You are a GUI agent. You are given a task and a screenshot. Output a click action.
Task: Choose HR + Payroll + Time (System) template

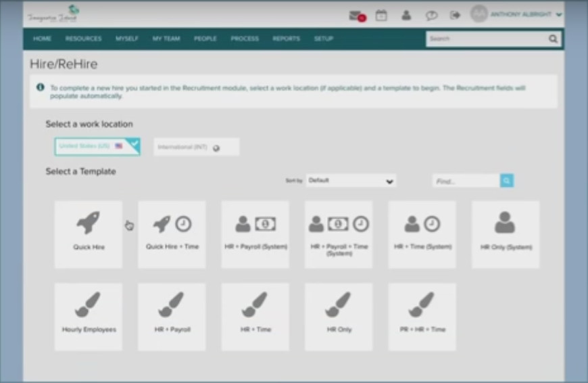(339, 234)
